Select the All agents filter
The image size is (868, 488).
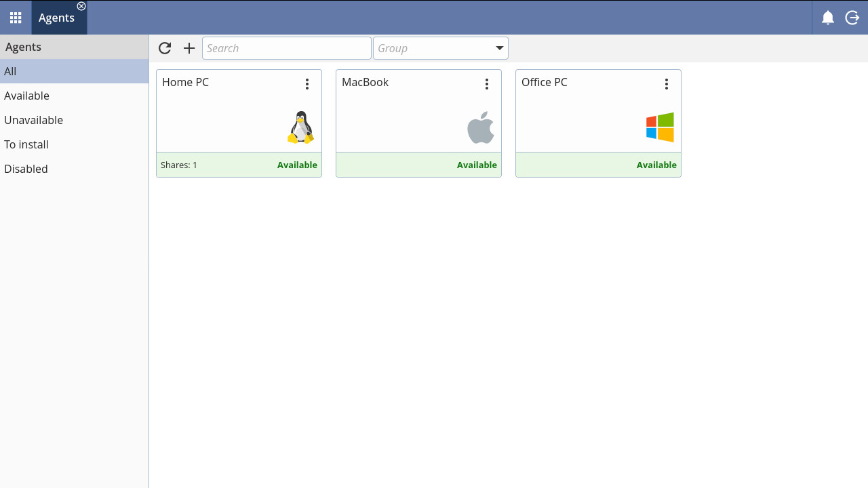point(10,71)
